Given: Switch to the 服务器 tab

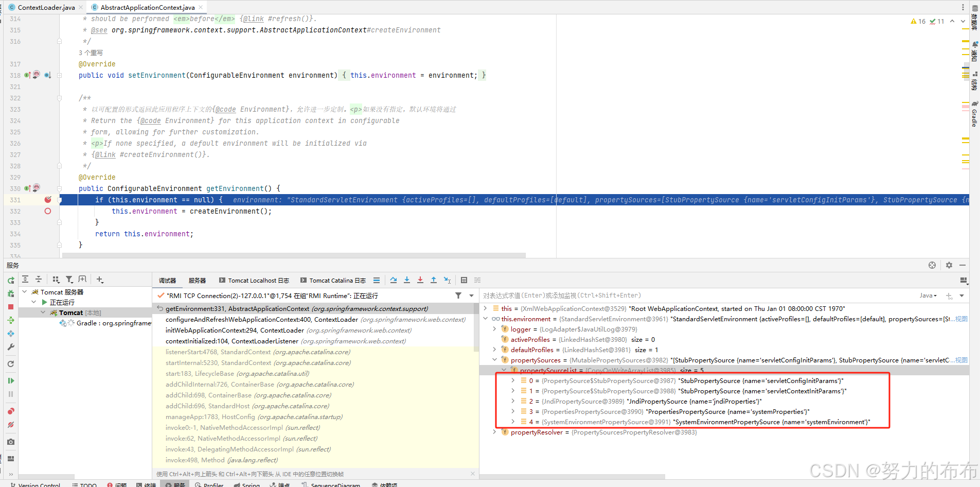Looking at the screenshot, I should tap(197, 281).
